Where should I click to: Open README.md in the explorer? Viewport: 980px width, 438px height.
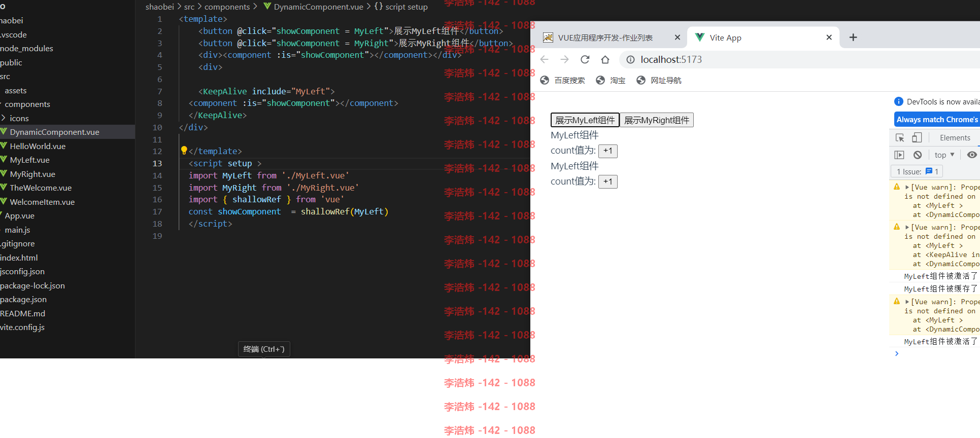(22, 313)
